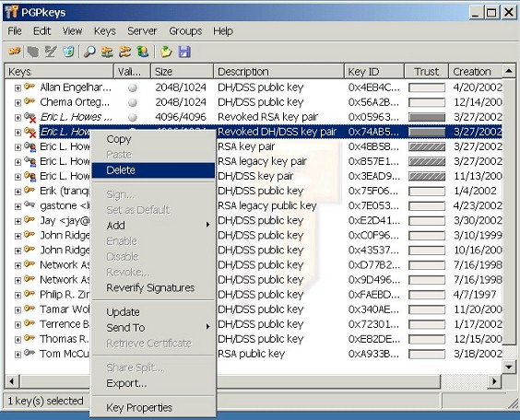Click the trust bar of key 0xA933B...

[x=427, y=354]
